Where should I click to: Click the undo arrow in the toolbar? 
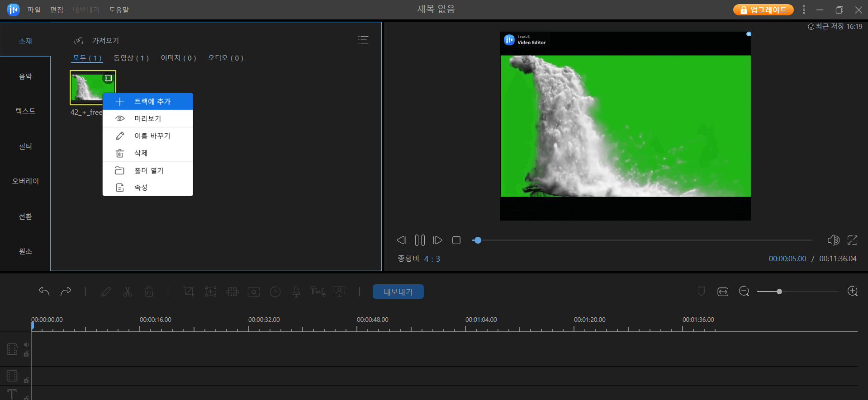(x=44, y=292)
